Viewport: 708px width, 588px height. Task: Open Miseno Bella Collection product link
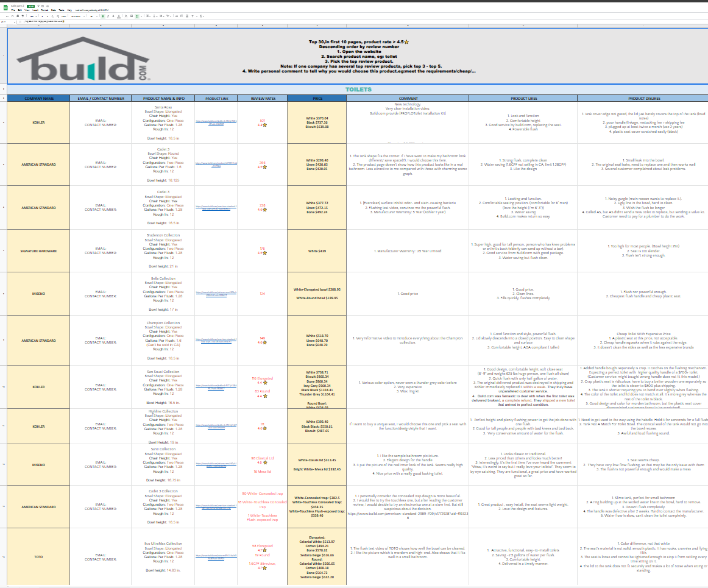216,294
